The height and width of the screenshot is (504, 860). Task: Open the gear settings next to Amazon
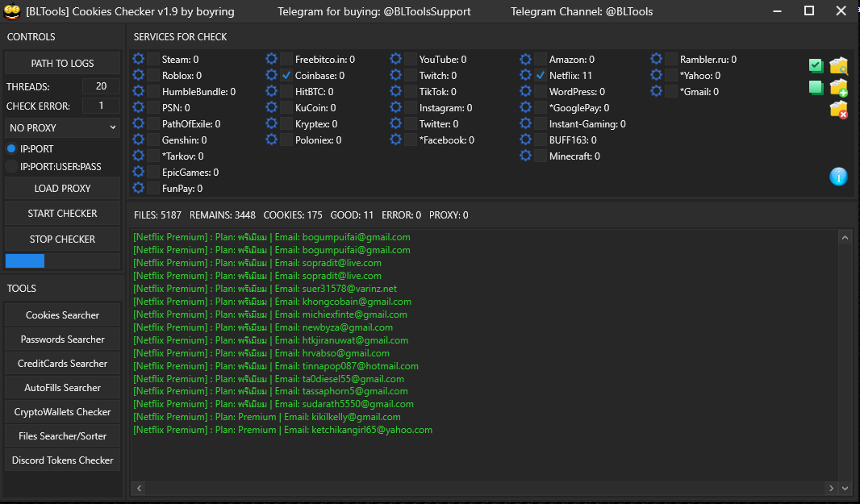tap(525, 59)
